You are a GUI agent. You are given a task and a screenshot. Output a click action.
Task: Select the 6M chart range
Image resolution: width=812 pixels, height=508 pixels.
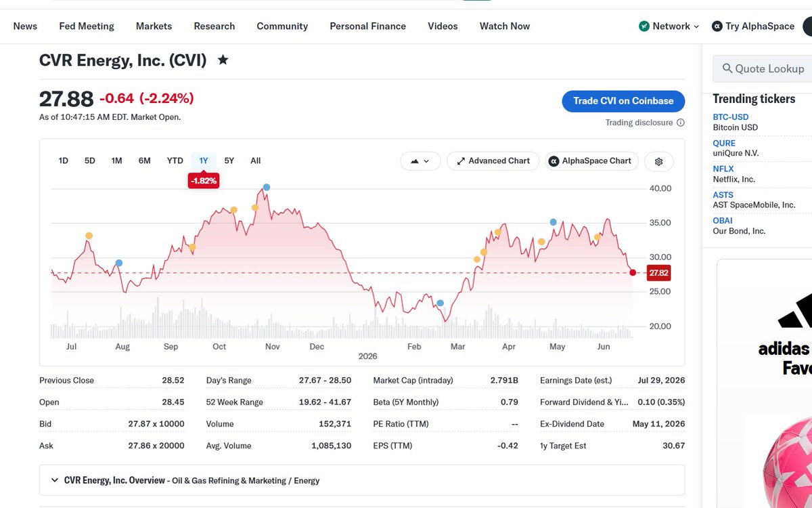pos(144,161)
